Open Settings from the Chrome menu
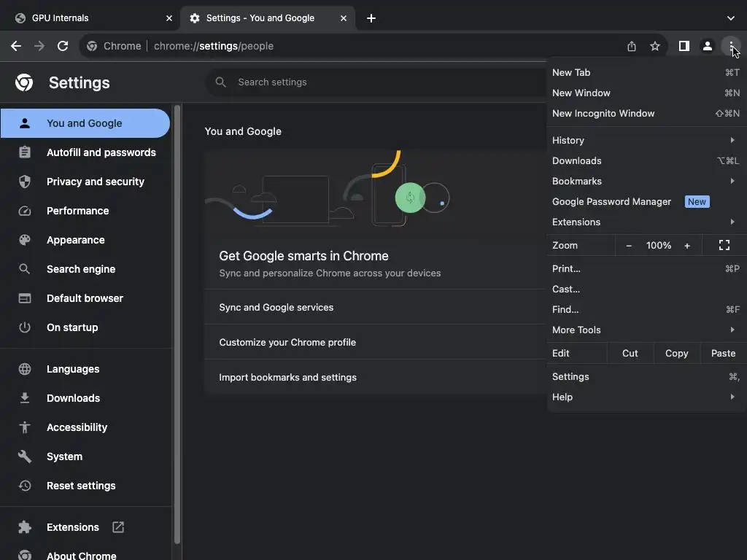Image resolution: width=747 pixels, height=560 pixels. (646, 377)
